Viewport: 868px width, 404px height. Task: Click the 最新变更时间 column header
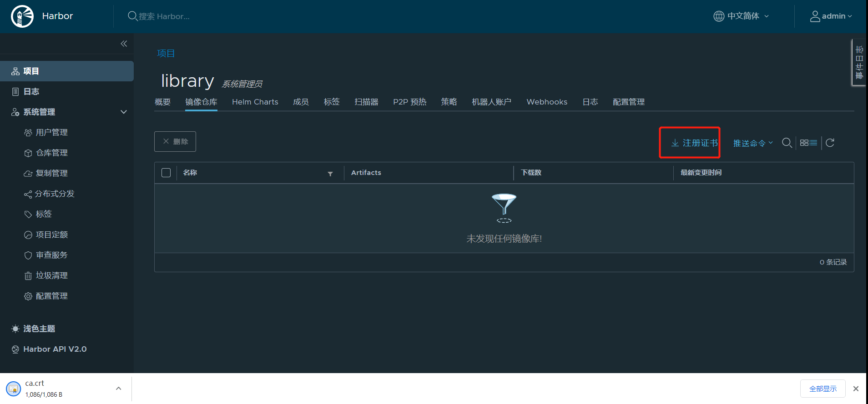(x=701, y=173)
